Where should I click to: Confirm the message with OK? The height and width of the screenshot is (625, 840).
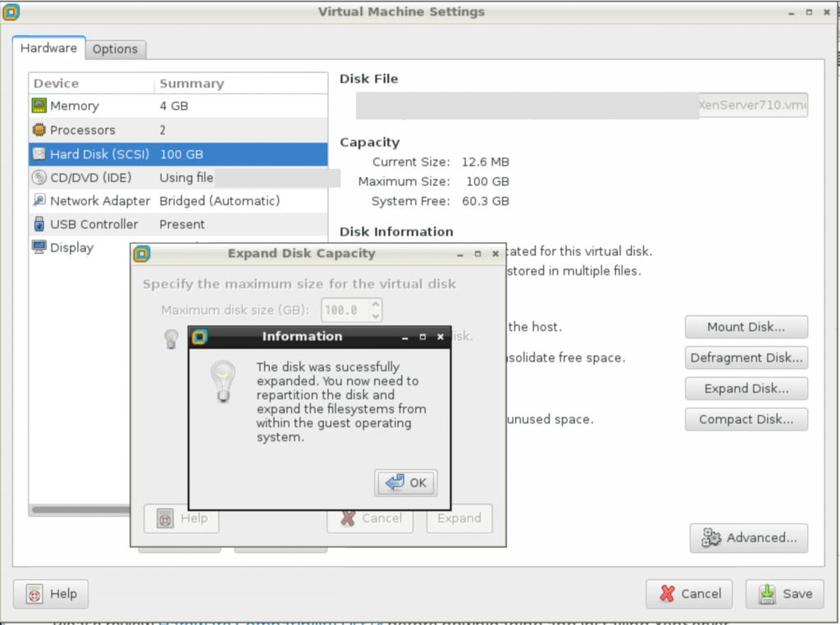pos(406,483)
